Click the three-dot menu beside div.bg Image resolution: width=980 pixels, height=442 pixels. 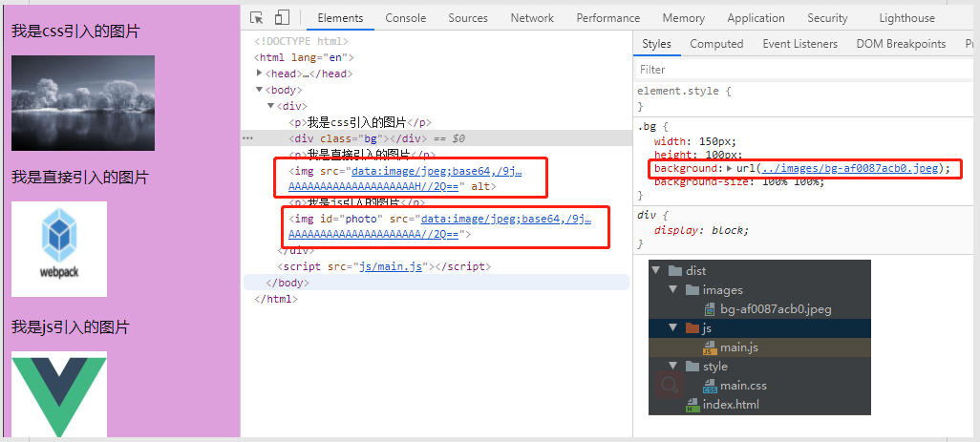(248, 138)
